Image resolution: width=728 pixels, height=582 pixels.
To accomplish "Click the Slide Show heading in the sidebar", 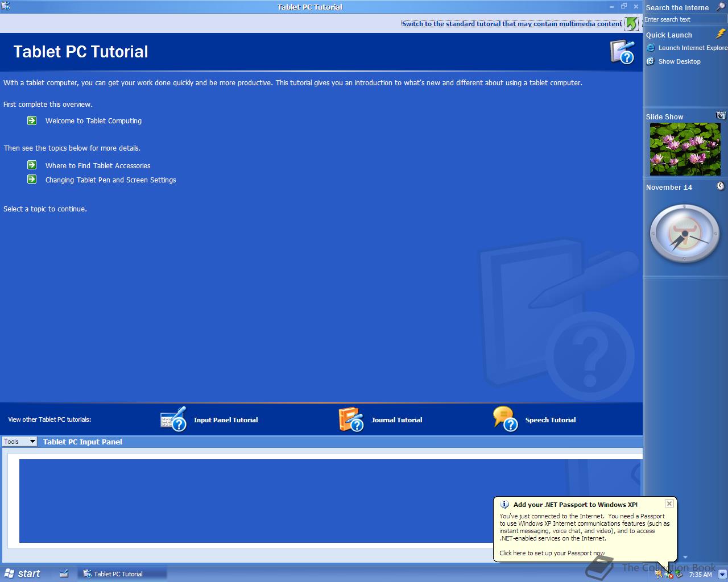I will [x=664, y=117].
